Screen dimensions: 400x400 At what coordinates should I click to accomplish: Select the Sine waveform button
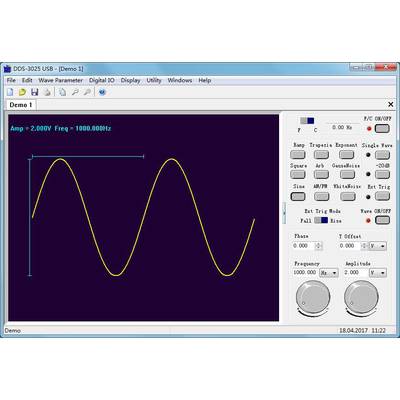click(298, 197)
